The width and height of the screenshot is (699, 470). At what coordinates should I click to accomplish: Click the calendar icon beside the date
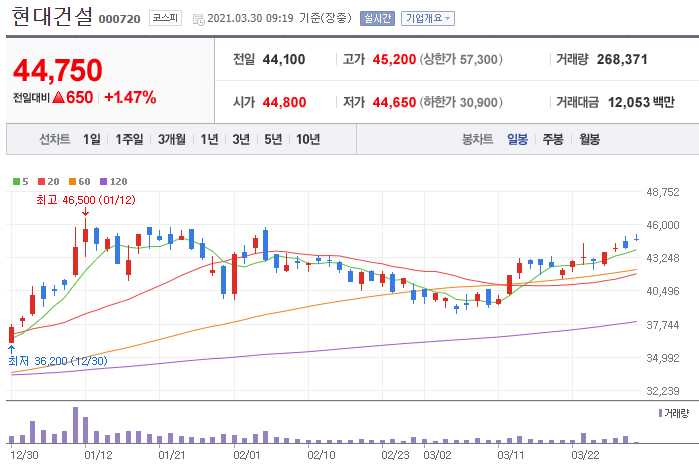point(198,19)
